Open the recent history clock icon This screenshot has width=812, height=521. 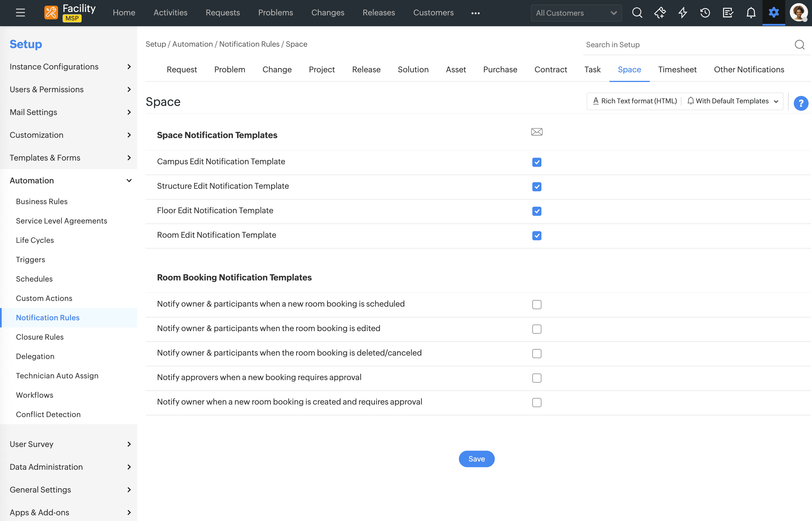(705, 13)
